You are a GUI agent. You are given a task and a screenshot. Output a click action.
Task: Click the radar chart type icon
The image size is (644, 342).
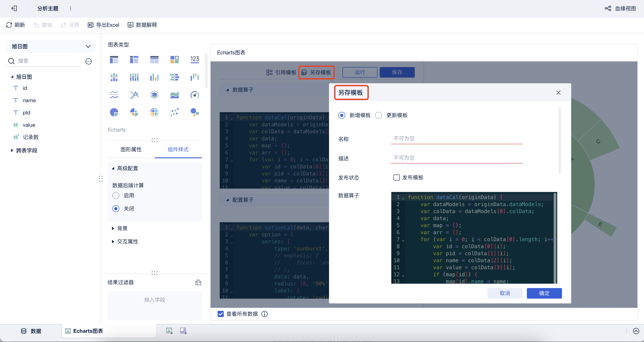[154, 95]
